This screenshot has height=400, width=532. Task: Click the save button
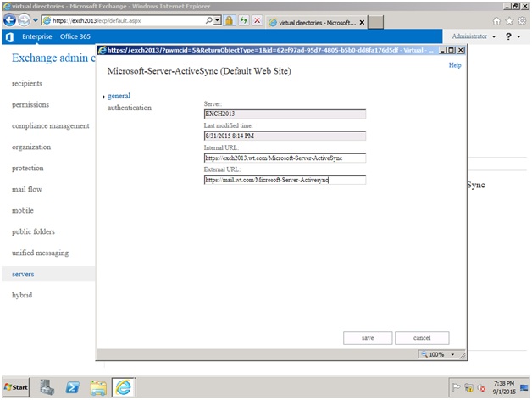point(368,338)
